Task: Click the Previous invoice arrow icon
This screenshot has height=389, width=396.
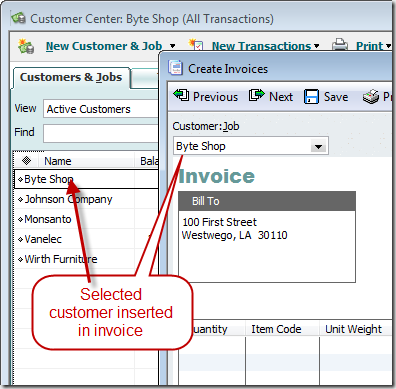Action: pos(181,95)
